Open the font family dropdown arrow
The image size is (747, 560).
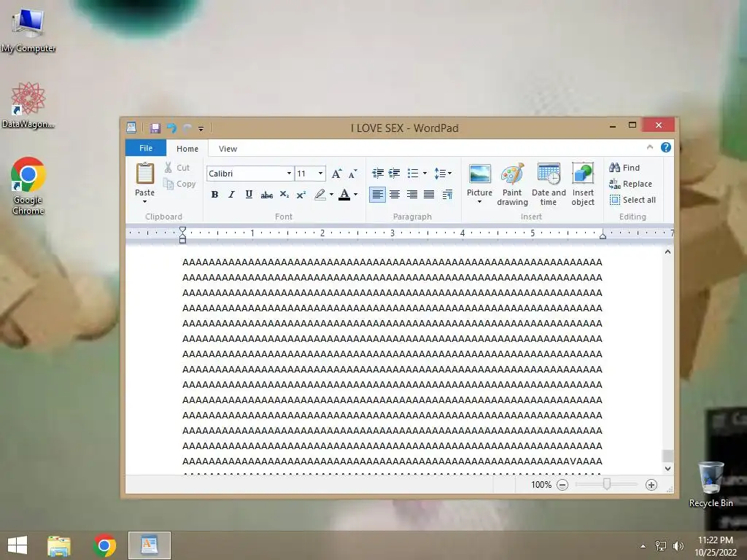point(289,174)
